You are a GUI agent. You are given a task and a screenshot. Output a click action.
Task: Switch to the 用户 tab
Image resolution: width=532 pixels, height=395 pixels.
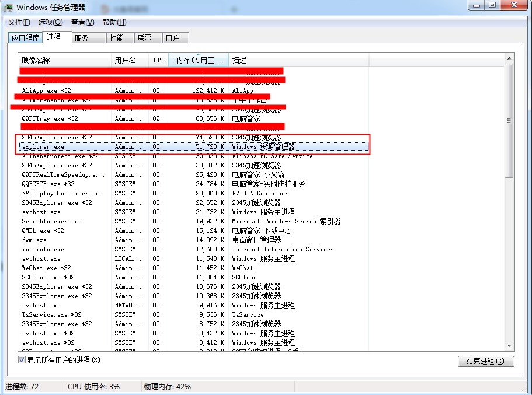click(175, 38)
